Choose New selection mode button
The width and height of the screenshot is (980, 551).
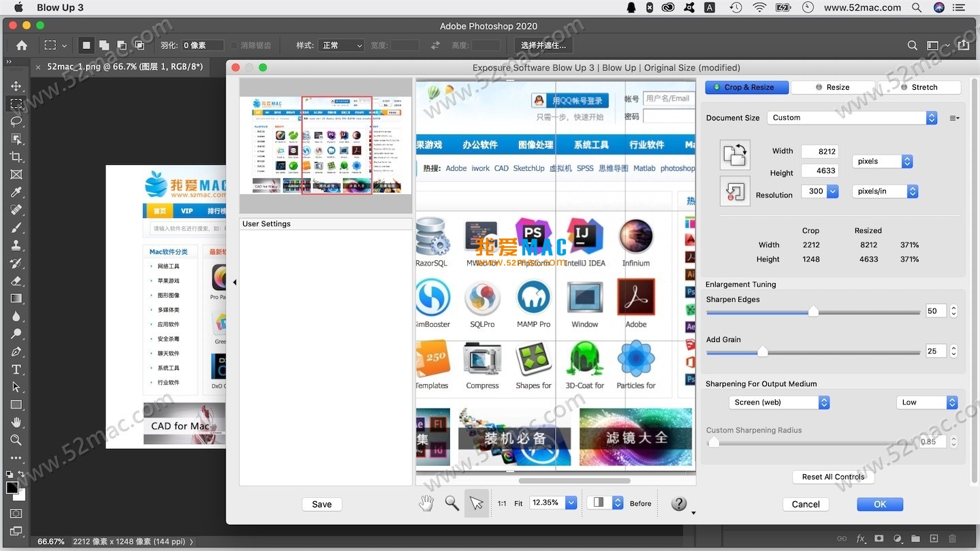[x=86, y=46]
